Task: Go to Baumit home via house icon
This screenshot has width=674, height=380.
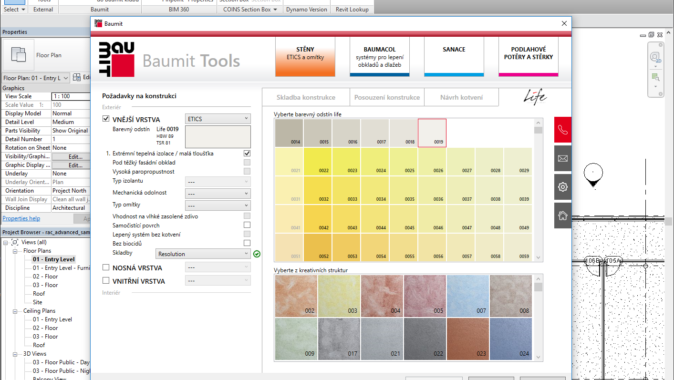Action: point(562,215)
